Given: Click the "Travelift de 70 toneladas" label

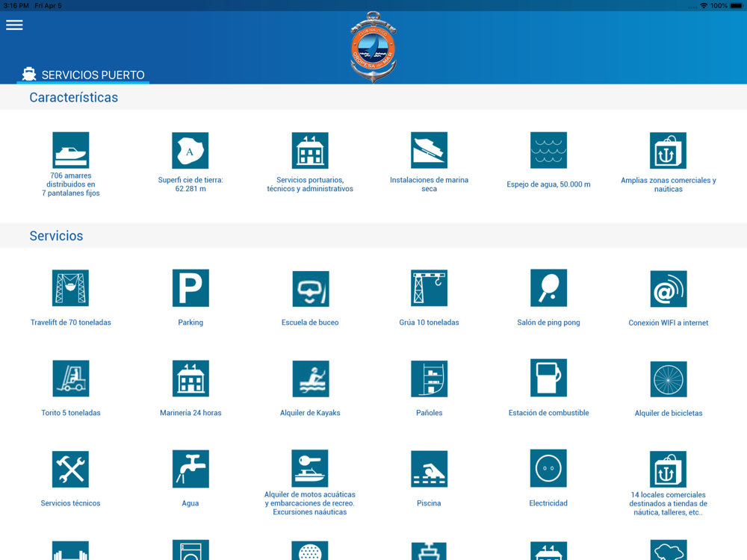Looking at the screenshot, I should click(x=70, y=323).
